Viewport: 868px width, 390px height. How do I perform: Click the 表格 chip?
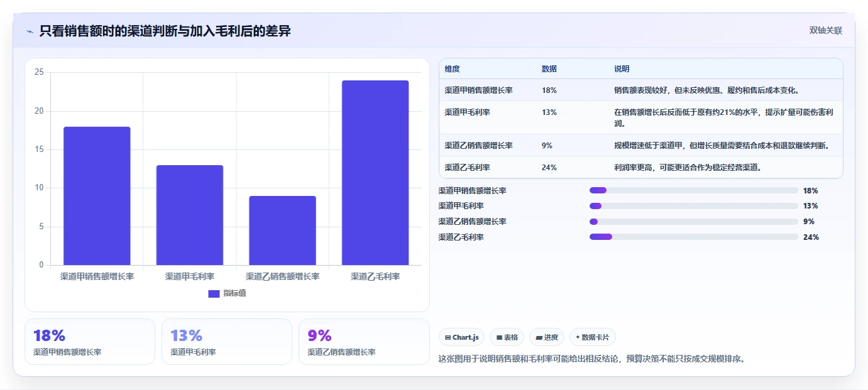tap(507, 337)
